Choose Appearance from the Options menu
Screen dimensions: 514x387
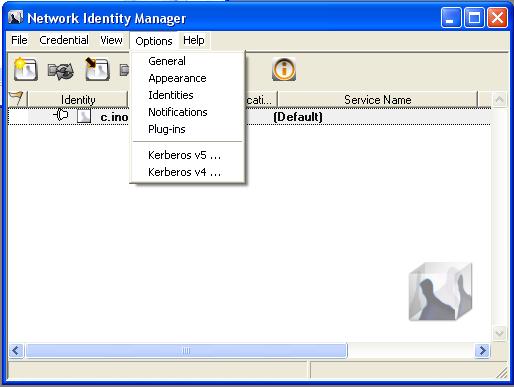pyautogui.click(x=187, y=78)
